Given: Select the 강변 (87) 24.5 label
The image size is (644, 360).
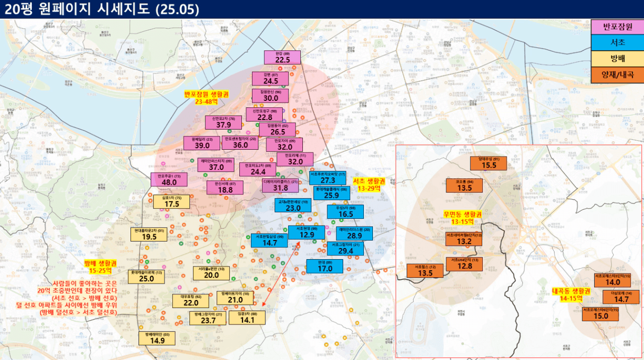Looking at the screenshot, I should (271, 78).
